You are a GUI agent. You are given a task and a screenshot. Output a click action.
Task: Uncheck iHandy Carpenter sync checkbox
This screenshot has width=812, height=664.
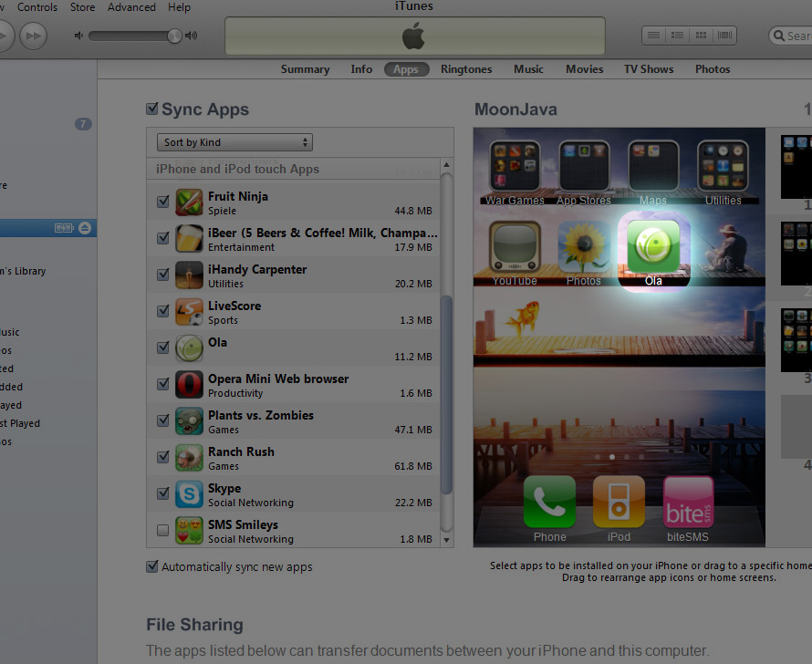(163, 274)
